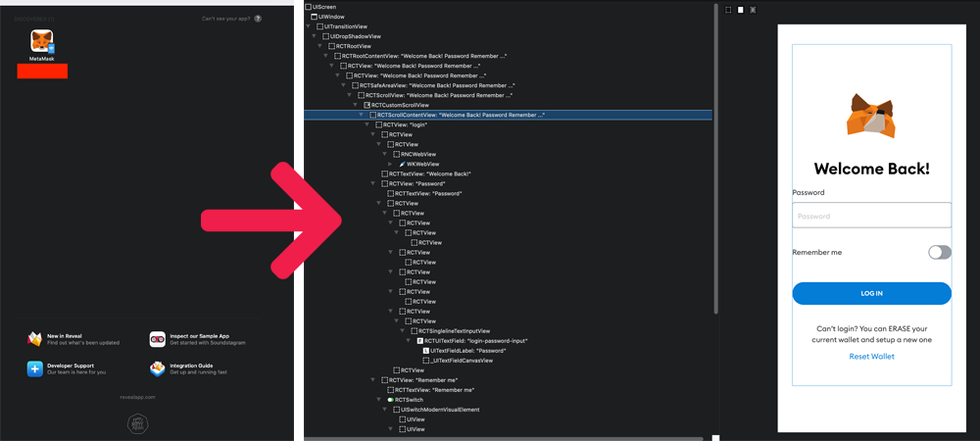This screenshot has width=980, height=441.
Task: Click the Integration Guide icon
Action: (158, 369)
